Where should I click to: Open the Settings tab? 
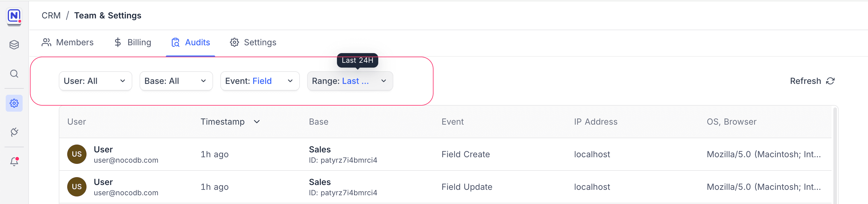coord(253,43)
